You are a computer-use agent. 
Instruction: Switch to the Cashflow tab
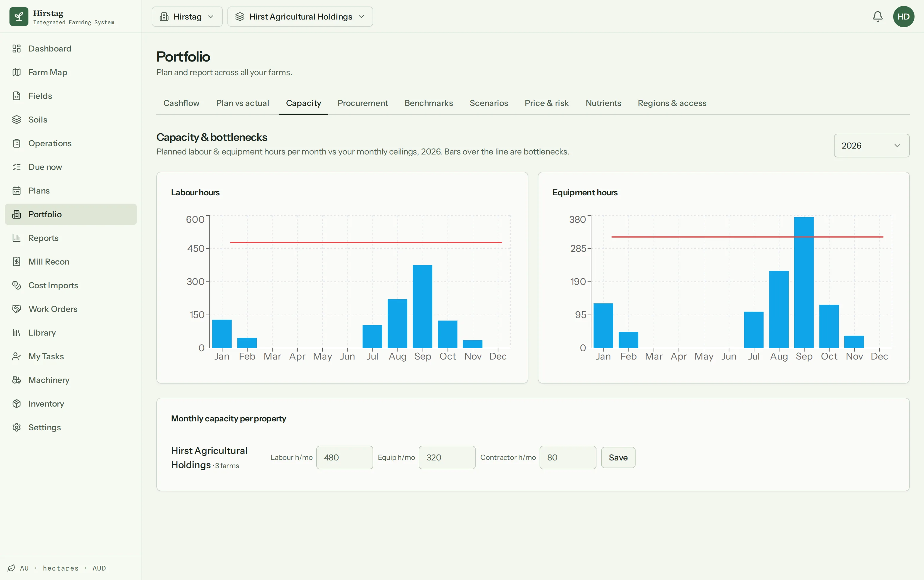pyautogui.click(x=182, y=103)
